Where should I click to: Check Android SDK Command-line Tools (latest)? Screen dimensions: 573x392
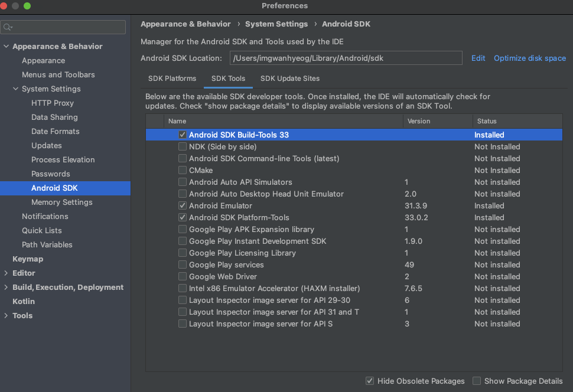pyautogui.click(x=183, y=158)
